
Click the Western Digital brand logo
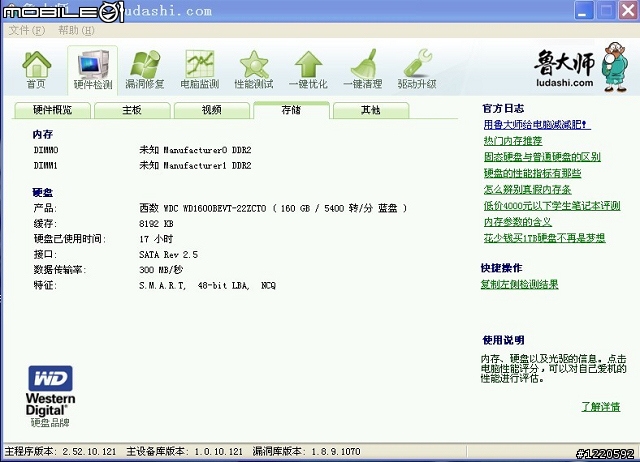click(x=51, y=390)
